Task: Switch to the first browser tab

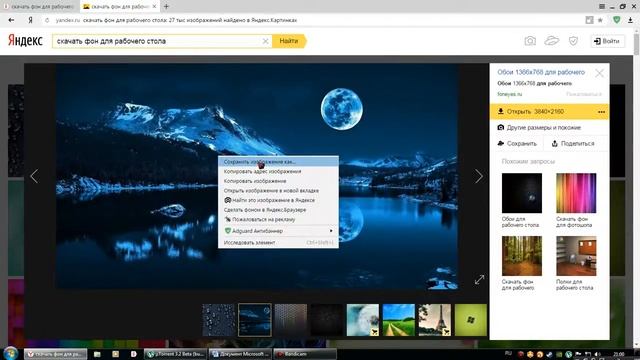Action: [x=39, y=7]
